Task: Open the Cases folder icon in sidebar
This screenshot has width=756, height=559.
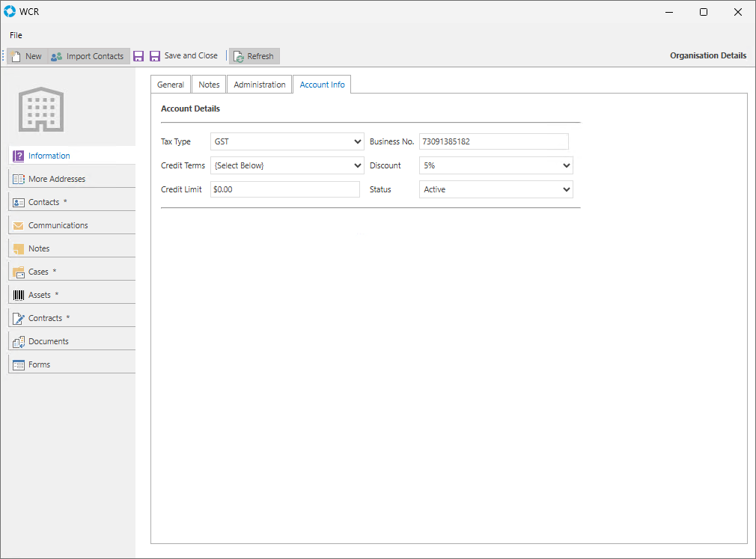Action: (x=19, y=272)
